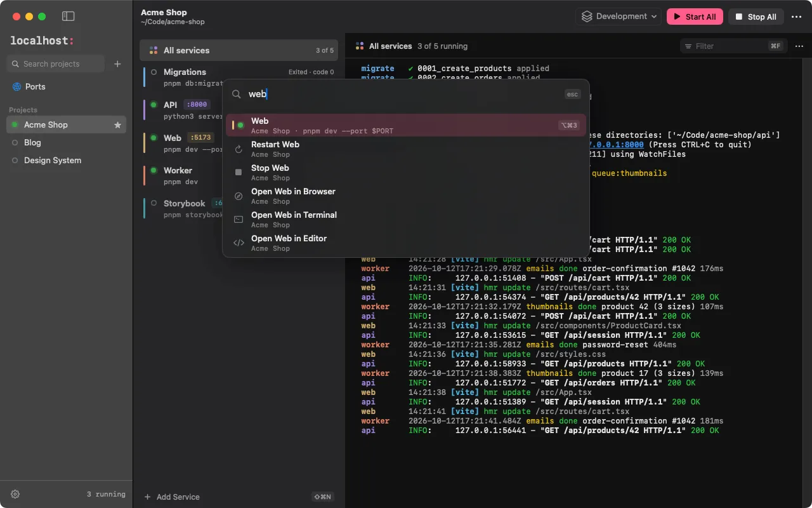Click the "password-reset 404ms" worker log line
The height and width of the screenshot is (508, 812).
[x=519, y=345]
